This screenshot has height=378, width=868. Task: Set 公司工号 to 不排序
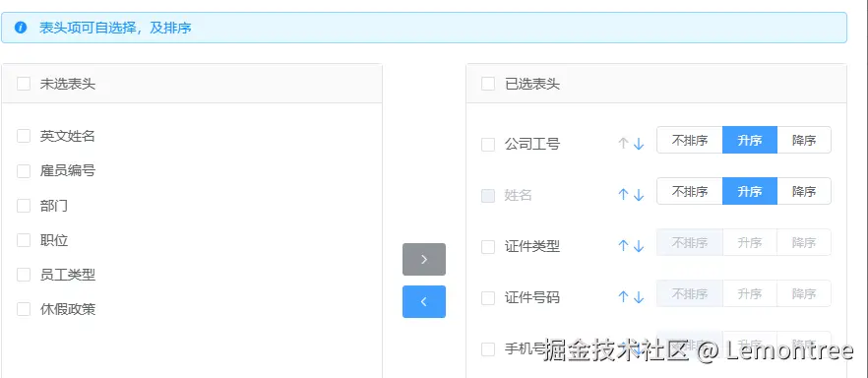pyautogui.click(x=689, y=140)
